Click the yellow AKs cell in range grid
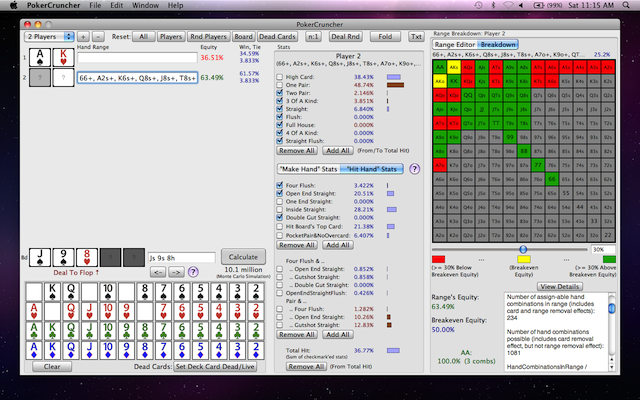Viewport: 640px width, 400px height. tap(453, 67)
